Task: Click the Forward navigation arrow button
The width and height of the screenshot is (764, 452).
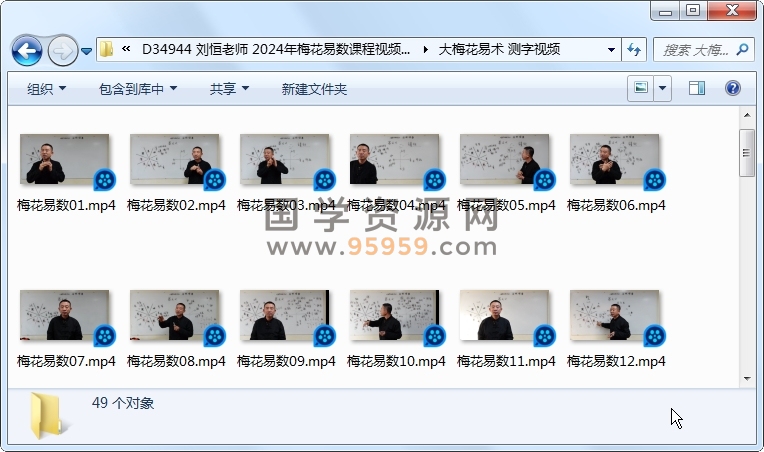Action: (62, 49)
